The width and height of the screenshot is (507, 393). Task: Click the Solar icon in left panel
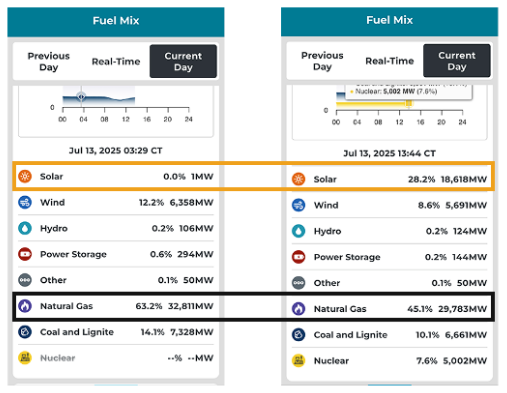point(25,176)
